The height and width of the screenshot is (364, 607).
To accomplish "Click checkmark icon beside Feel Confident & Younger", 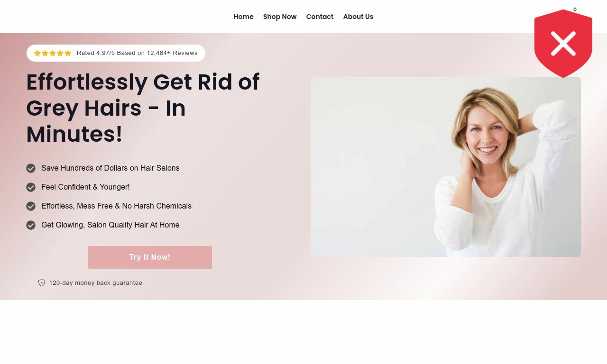I will tap(31, 187).
